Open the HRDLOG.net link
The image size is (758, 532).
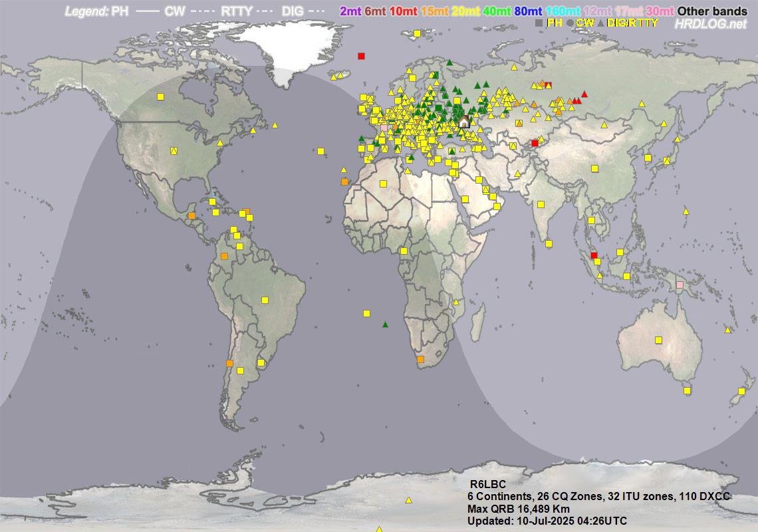[x=711, y=24]
